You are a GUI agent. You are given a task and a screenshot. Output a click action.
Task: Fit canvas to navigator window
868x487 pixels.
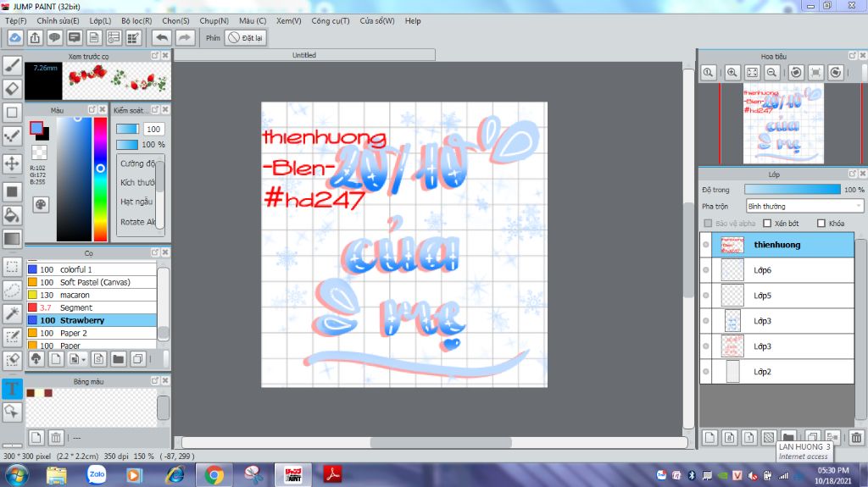[x=752, y=73]
